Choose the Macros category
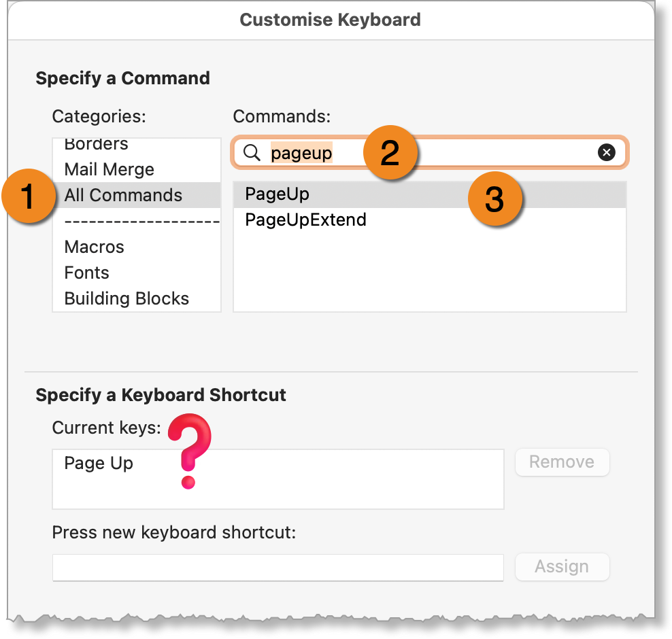Viewport: 672px width, 639px height. (x=137, y=247)
